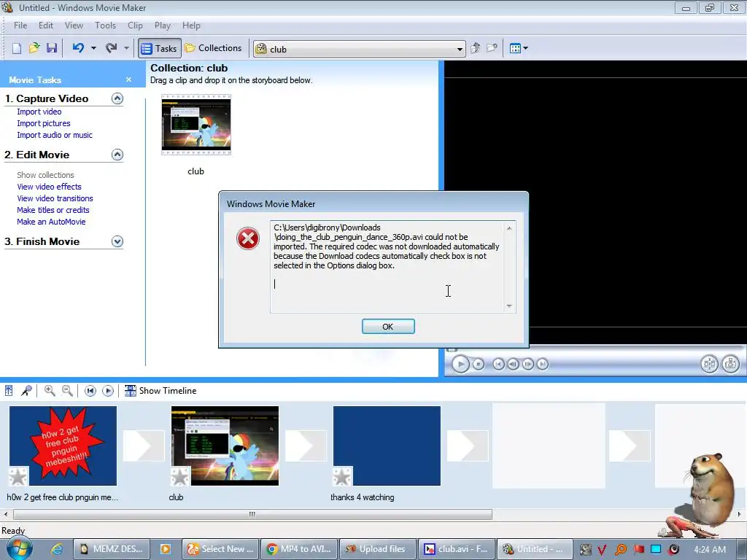The image size is (747, 560).
Task: Click Make an AutoMovie link
Action: [51, 222]
